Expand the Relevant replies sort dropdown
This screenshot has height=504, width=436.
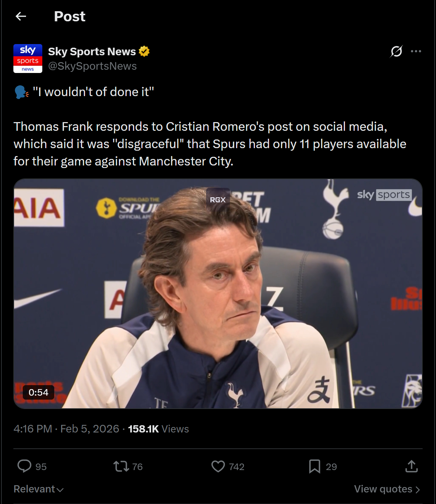coord(38,489)
